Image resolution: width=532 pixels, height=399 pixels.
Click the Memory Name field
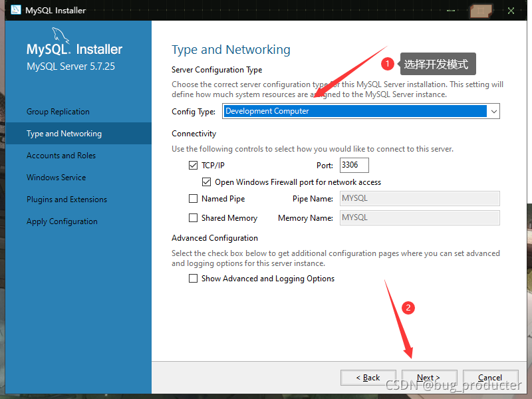420,218
